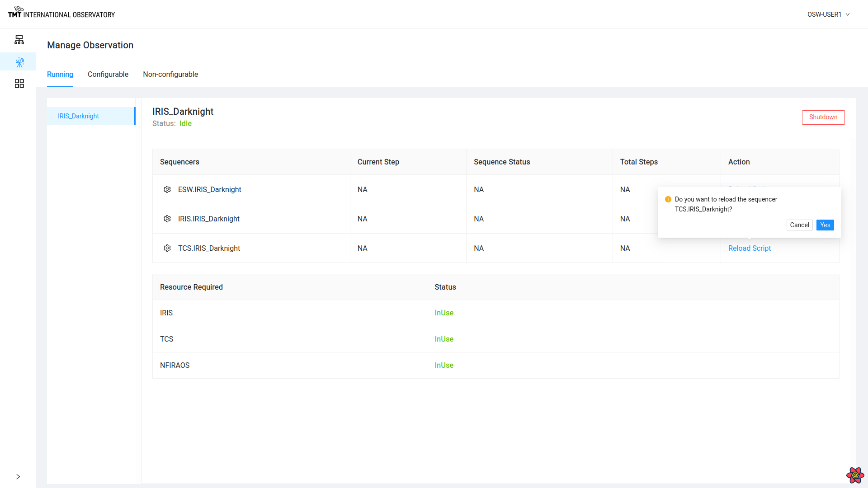Switch to the Non-configurable tab
Viewport: 868px width, 488px height.
coord(170,74)
